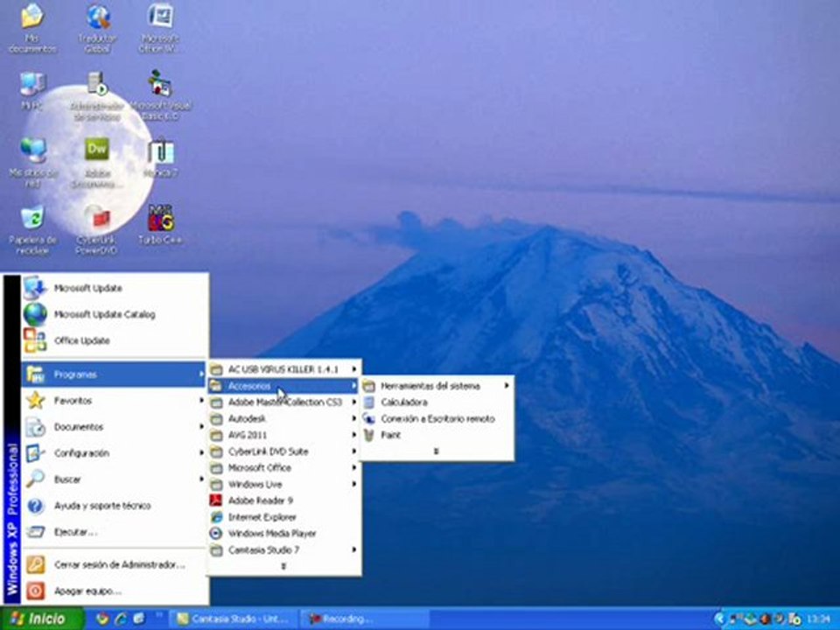The height and width of the screenshot is (630, 840).
Task: Launch Paint from Accesorios
Action: coord(436,435)
